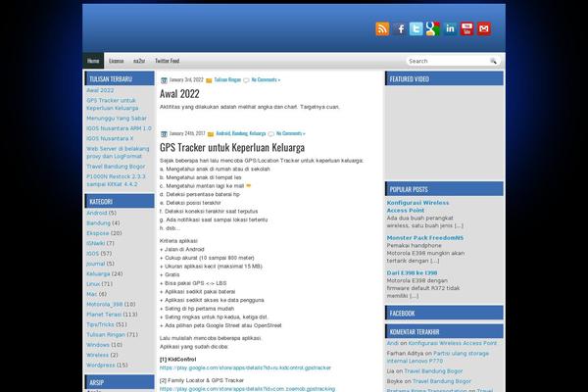Open iGOS Nusantara X recent post
The width and height of the screenshot is (588, 392).
[x=110, y=138]
